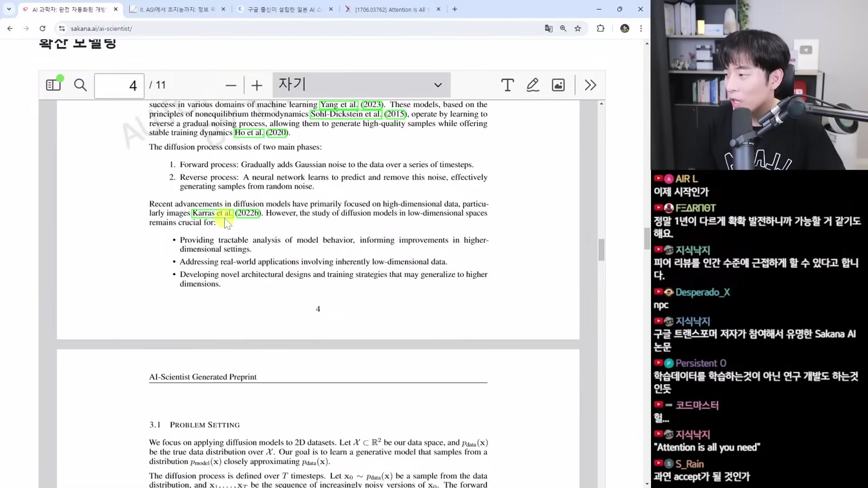
Task: Open the Ho et al. (2020) citation
Action: coord(261,132)
